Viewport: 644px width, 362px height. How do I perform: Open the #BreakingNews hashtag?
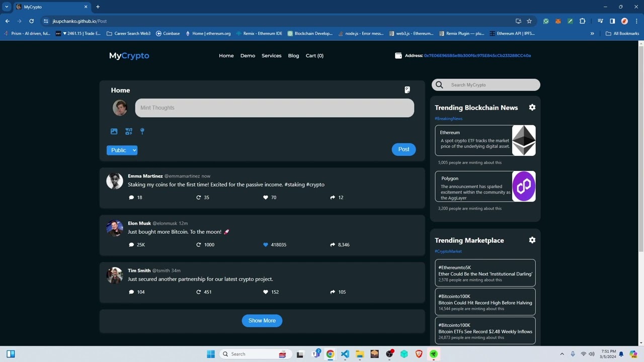449,119
